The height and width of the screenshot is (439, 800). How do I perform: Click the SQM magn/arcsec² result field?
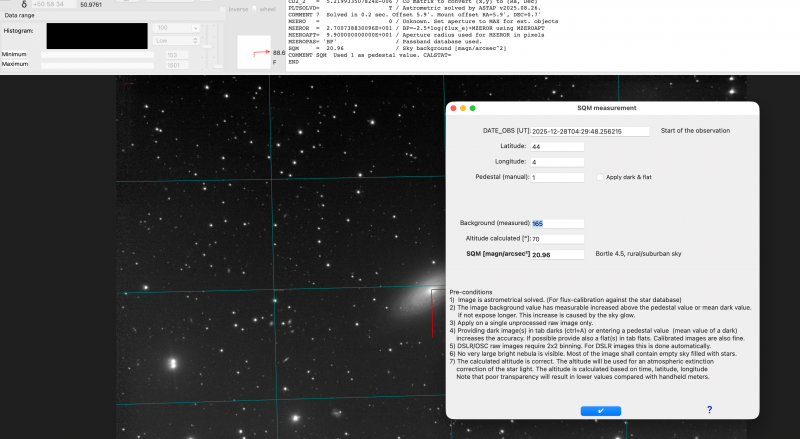557,254
